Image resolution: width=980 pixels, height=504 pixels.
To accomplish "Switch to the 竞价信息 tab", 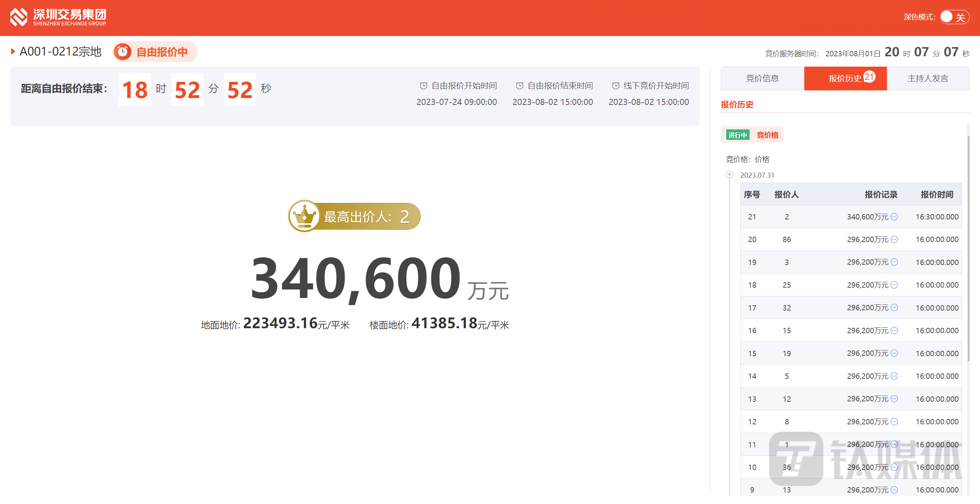I will (x=762, y=79).
